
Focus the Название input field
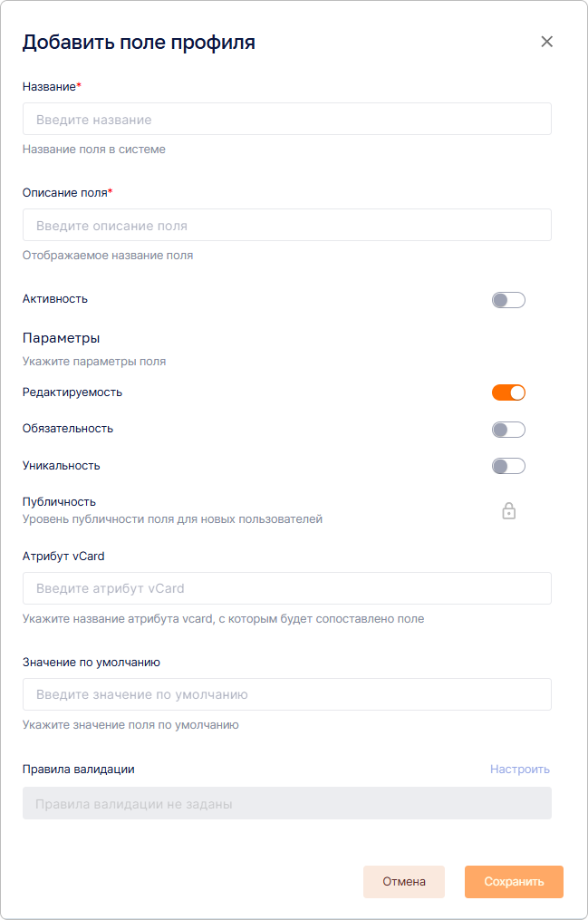286,120
